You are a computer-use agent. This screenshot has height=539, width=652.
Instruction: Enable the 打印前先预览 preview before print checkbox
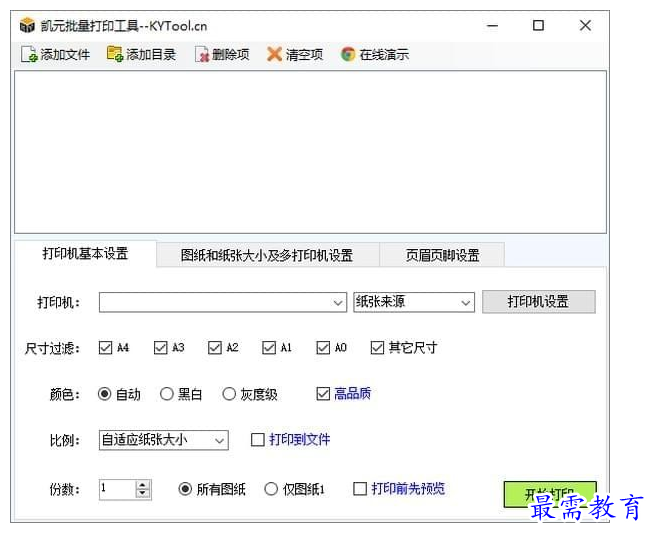tap(360, 489)
